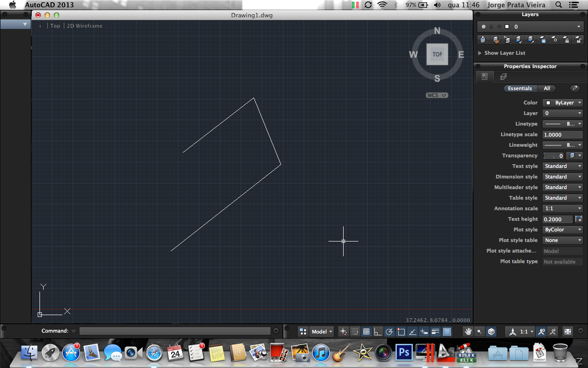
Task: Click the Top viewport view label
Action: 55,26
